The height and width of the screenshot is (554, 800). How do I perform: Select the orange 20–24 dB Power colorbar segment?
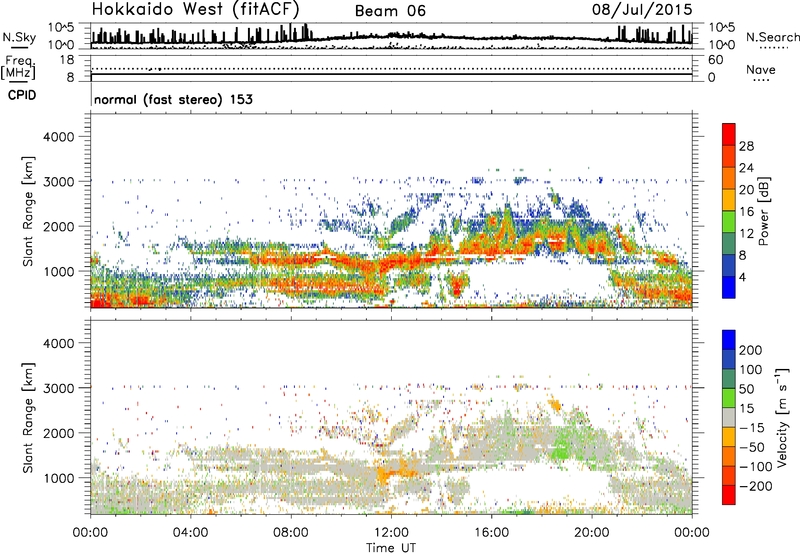click(x=729, y=178)
